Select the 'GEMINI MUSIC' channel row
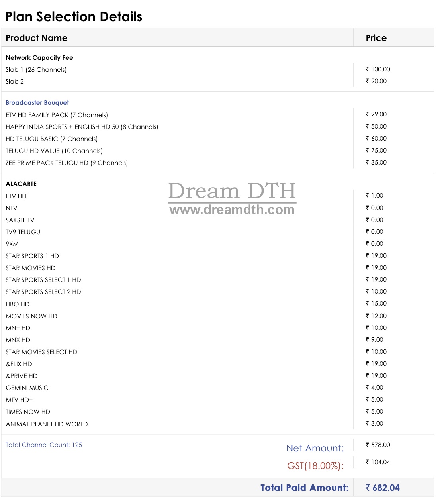448x502 pixels. pyautogui.click(x=27, y=388)
